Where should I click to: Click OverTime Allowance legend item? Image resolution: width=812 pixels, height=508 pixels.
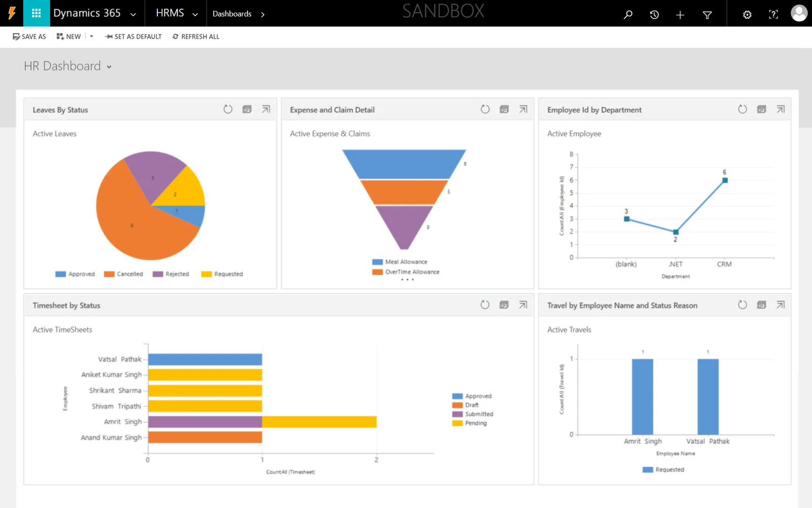click(406, 272)
